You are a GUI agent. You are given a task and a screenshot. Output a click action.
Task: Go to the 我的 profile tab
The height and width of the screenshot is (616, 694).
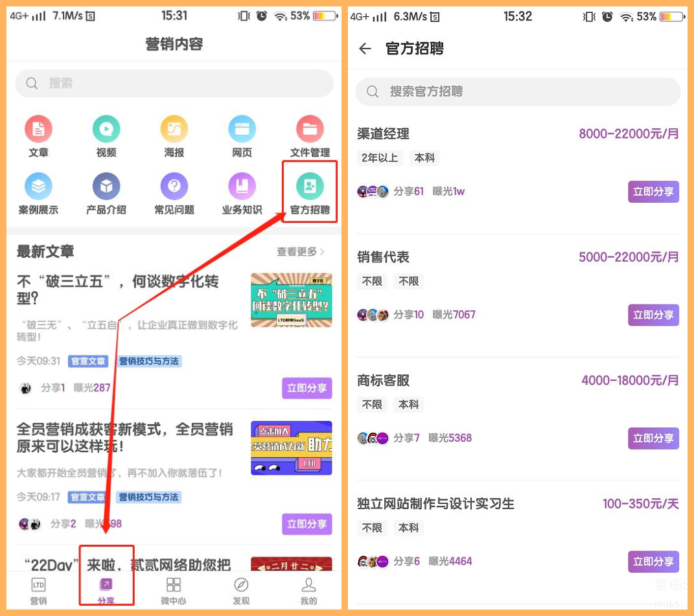pos(308,591)
